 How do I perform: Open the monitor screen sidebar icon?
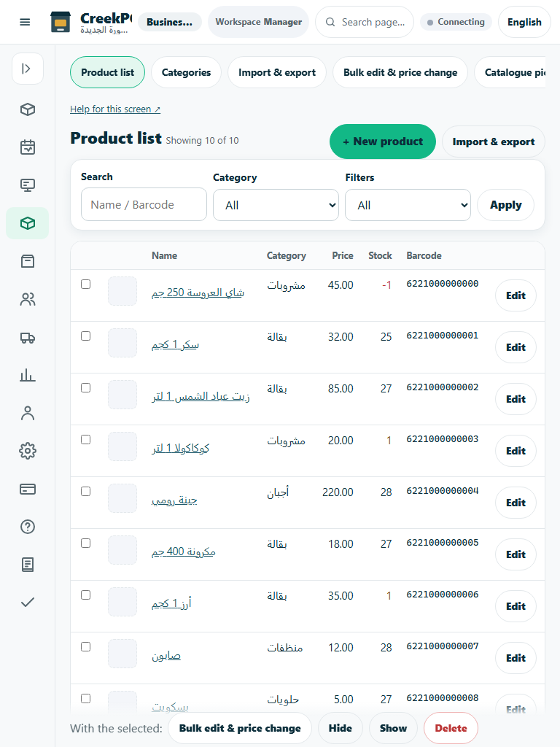pyautogui.click(x=28, y=185)
